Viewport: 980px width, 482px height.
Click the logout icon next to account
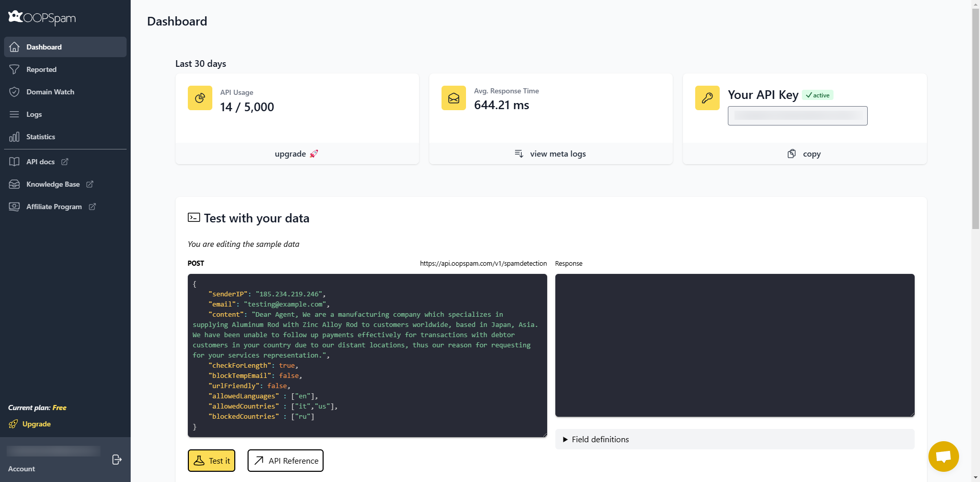pyautogui.click(x=117, y=460)
